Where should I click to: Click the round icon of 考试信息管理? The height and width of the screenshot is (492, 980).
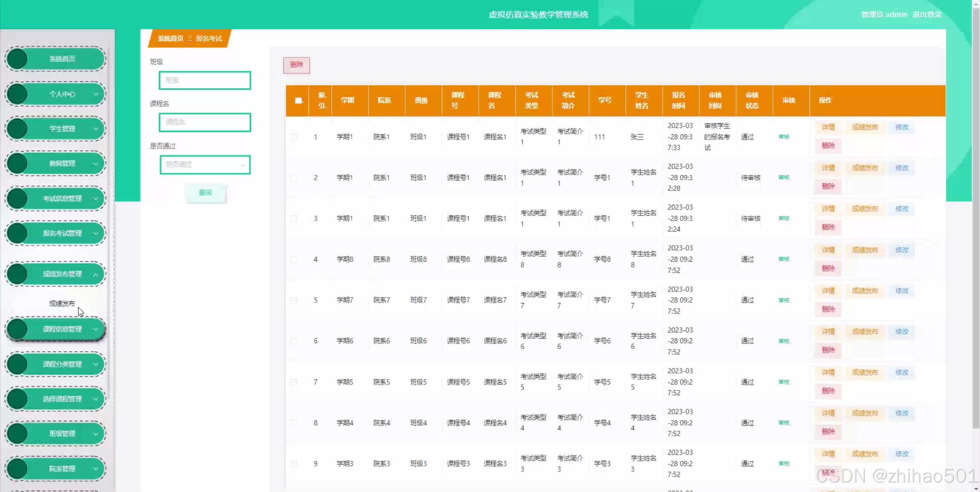click(17, 199)
